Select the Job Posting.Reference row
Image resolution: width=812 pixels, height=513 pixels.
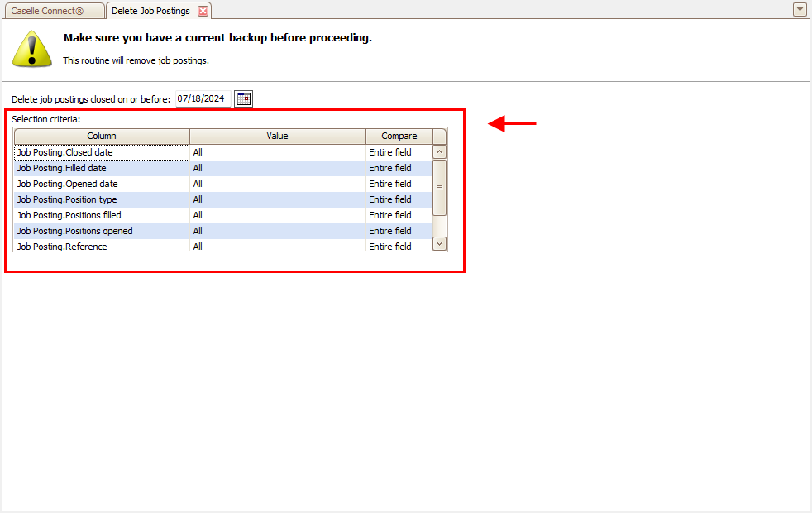click(x=101, y=246)
